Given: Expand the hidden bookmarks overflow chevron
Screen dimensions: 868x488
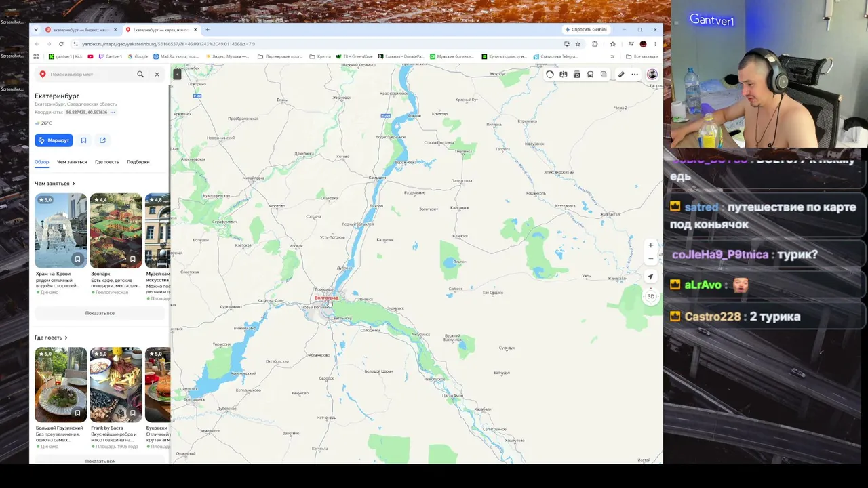Looking at the screenshot, I should click(x=612, y=56).
